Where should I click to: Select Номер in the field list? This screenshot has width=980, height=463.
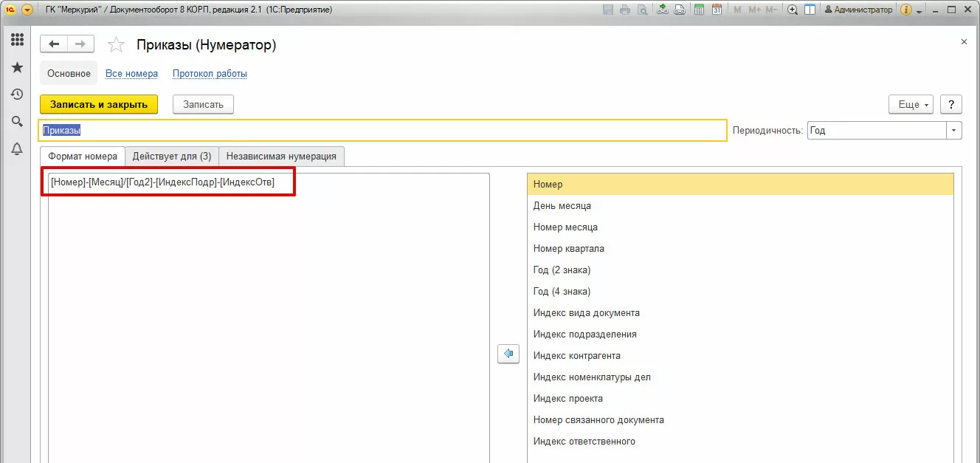pyautogui.click(x=740, y=185)
